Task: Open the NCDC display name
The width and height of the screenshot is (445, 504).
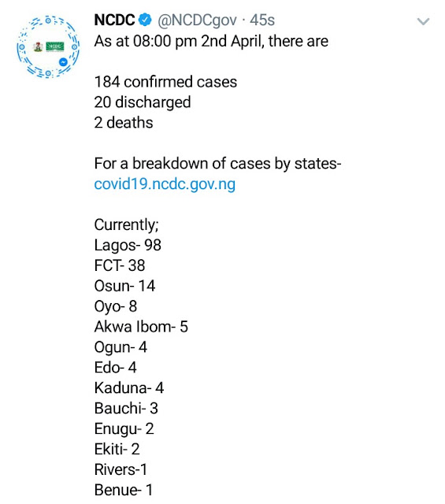Action: [114, 20]
